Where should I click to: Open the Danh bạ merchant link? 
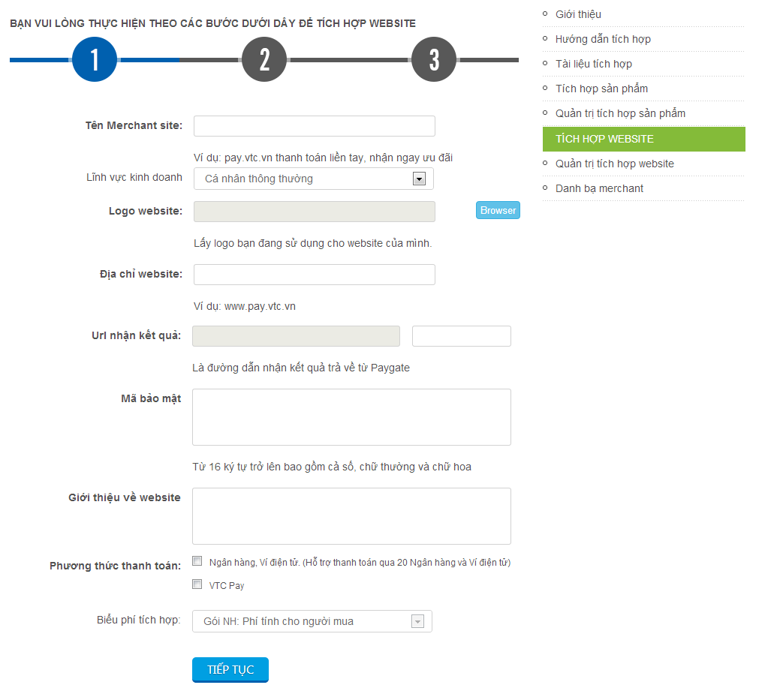coord(599,188)
